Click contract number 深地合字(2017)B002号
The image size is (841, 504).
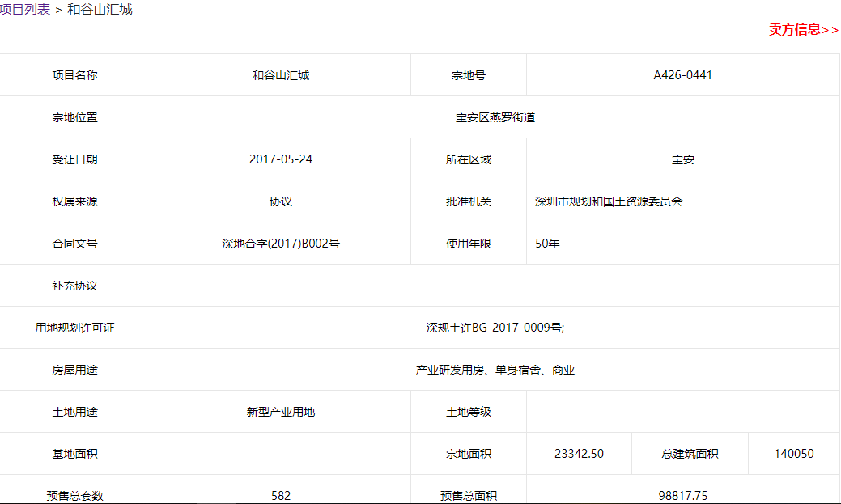281,244
